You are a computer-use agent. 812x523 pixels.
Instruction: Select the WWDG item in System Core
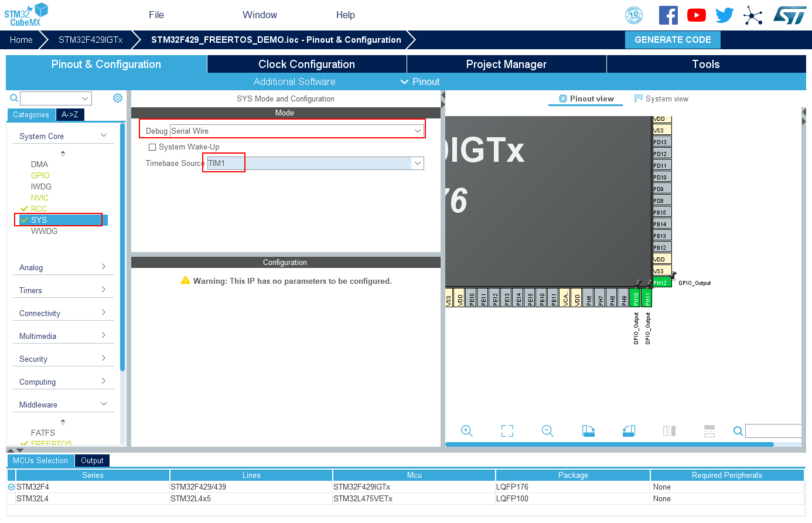click(45, 231)
